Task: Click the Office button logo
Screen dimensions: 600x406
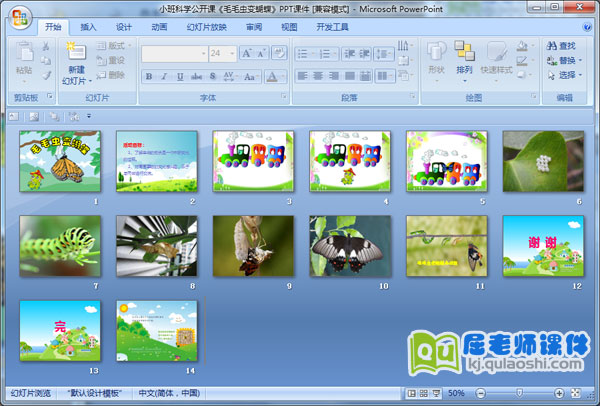Action: pyautogui.click(x=19, y=18)
